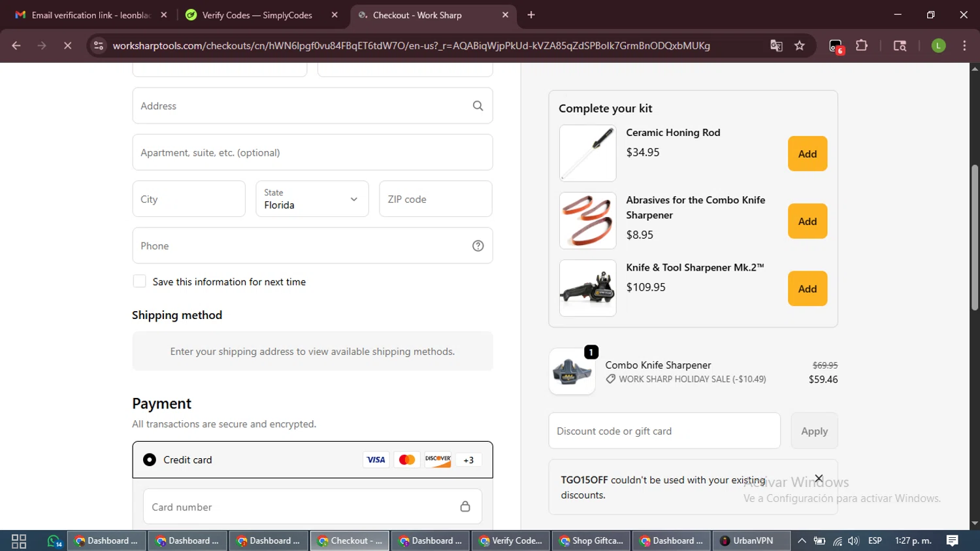Screen dimensions: 980x551
Task: Add Abrasives for the Combo Knife Sharpener
Action: point(808,221)
